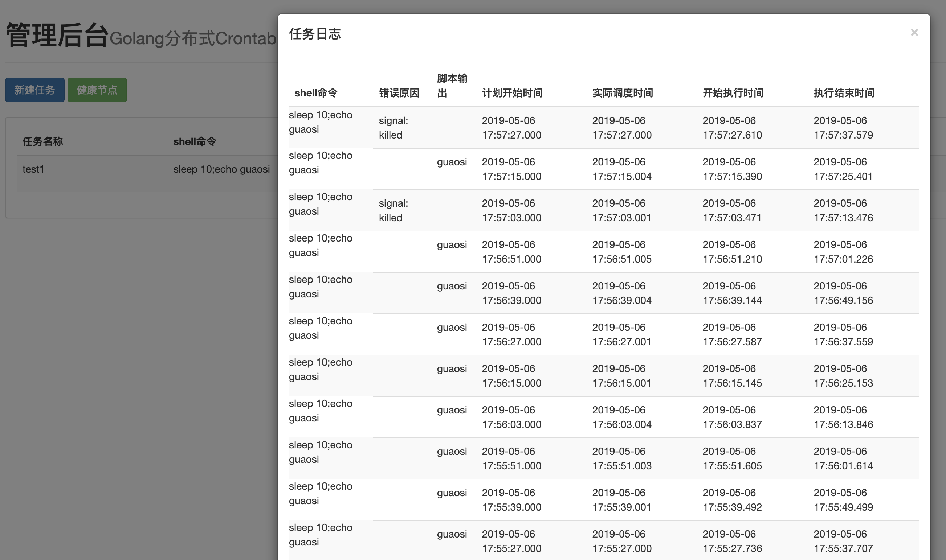Click the shell命令 column header in log table
This screenshot has height=560, width=946.
(x=316, y=93)
